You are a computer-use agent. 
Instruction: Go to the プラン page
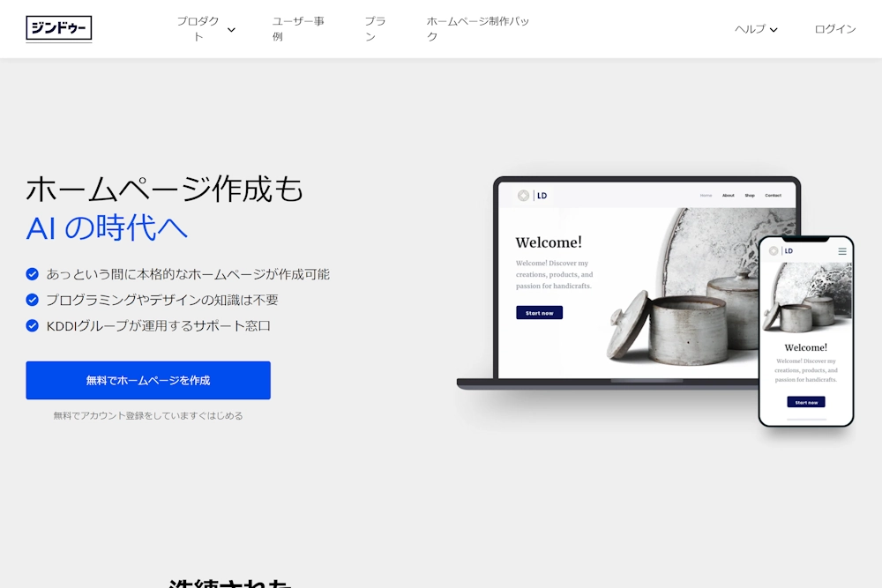[x=375, y=29]
